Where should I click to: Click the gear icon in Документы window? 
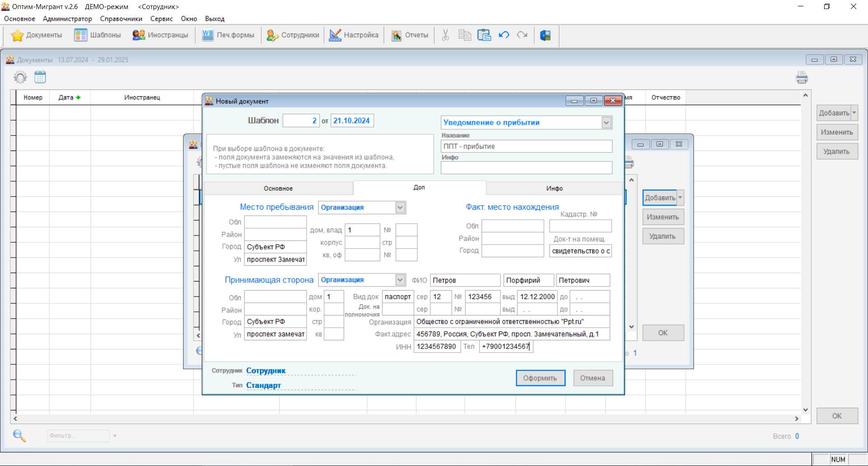(20, 77)
